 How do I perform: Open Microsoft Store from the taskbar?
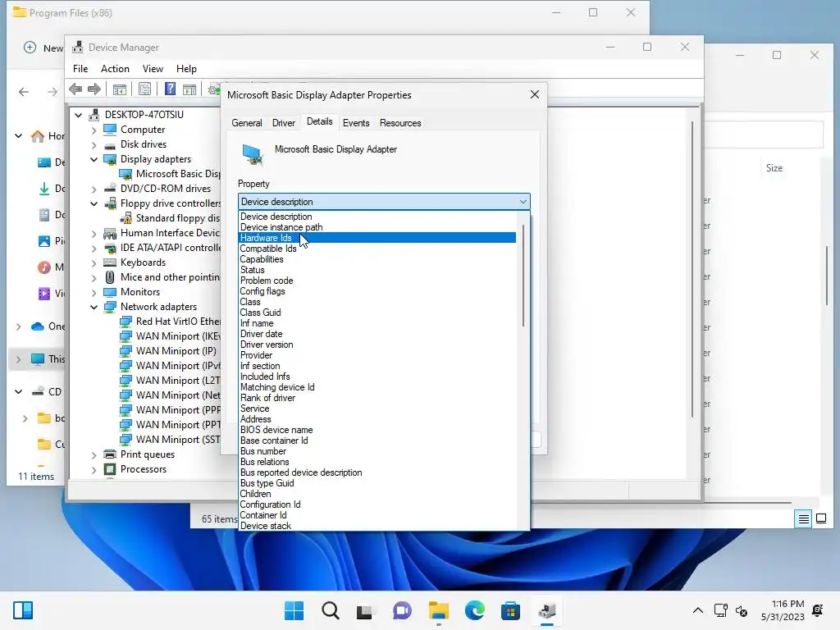[x=510, y=610]
